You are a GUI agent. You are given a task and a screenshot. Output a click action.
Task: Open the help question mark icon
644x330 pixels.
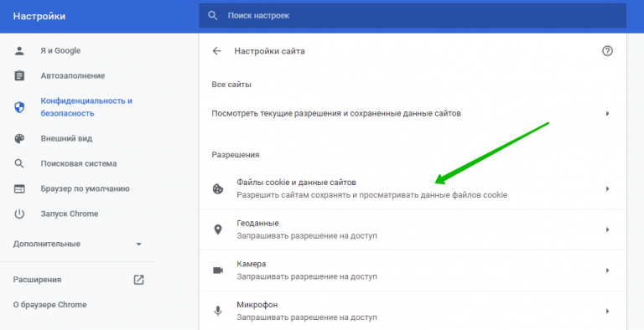tap(607, 51)
